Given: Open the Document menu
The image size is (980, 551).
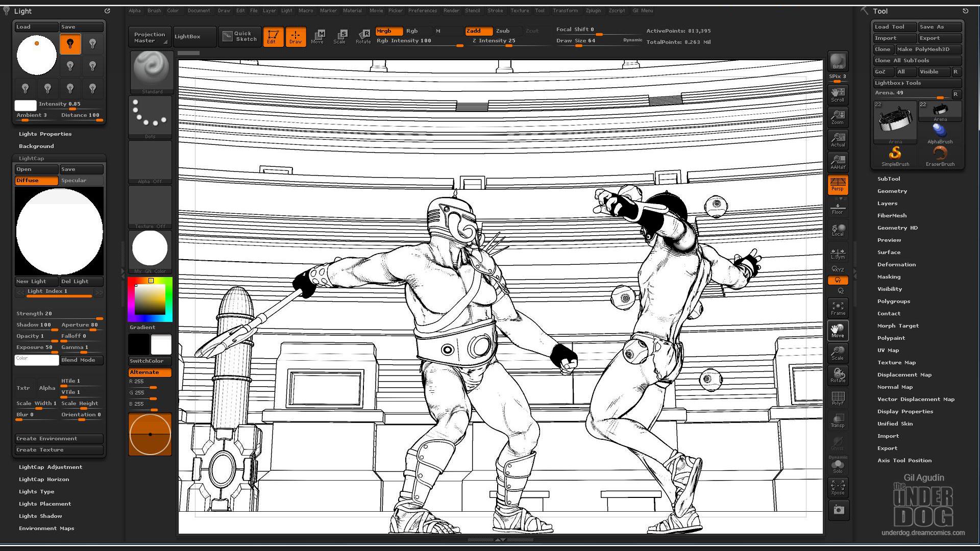Looking at the screenshot, I should (199, 11).
